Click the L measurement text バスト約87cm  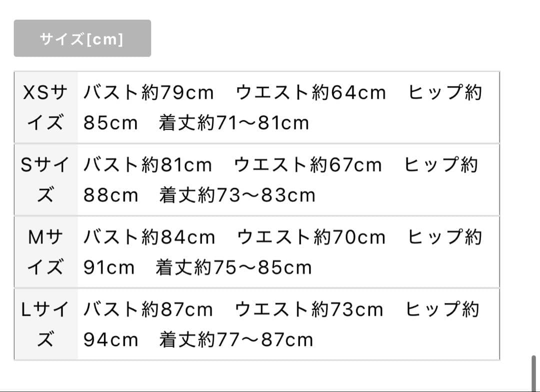(x=148, y=309)
